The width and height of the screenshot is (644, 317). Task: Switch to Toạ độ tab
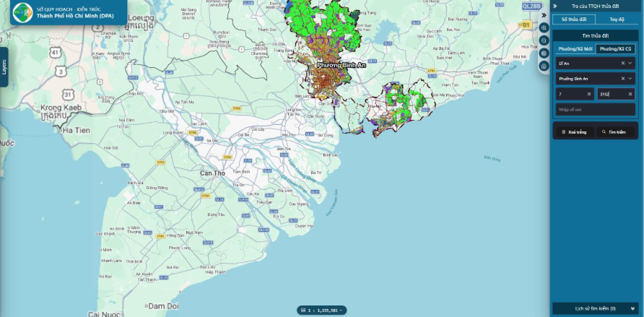617,19
